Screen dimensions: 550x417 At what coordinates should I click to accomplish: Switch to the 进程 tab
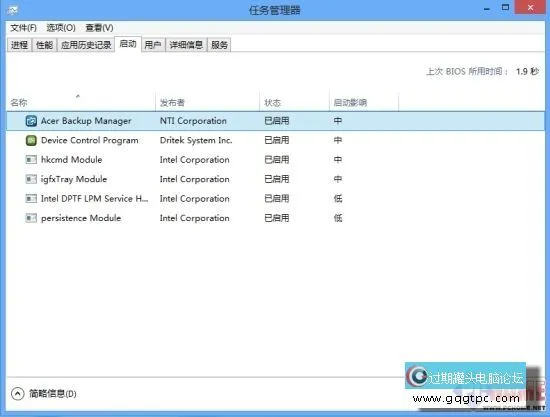click(19, 45)
